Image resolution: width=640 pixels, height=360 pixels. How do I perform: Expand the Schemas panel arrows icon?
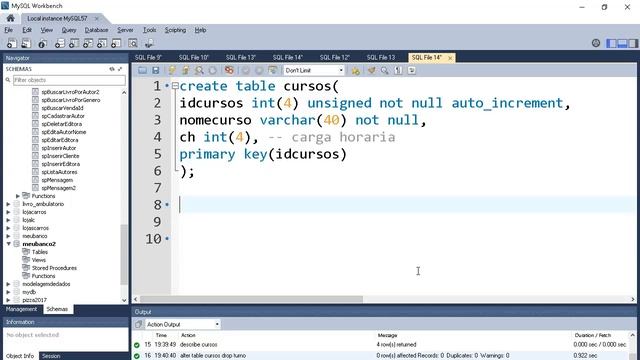(x=120, y=69)
